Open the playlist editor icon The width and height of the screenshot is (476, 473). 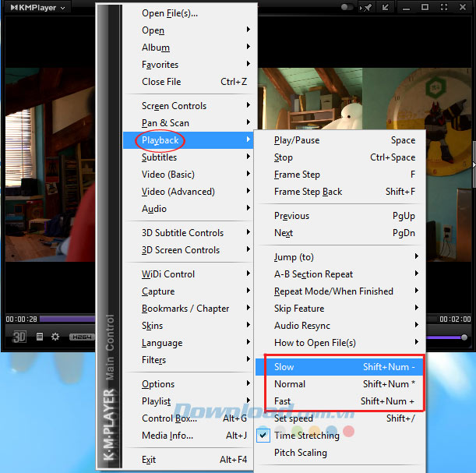tap(39, 337)
